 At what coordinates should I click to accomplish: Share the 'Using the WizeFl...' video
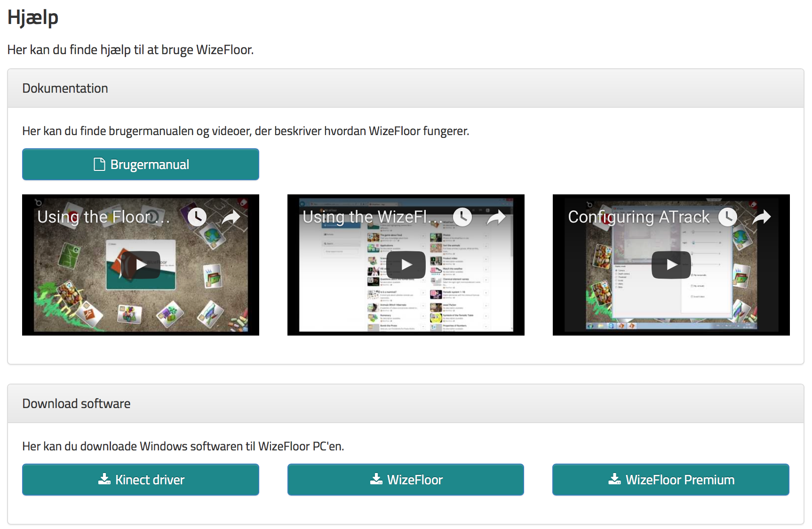pyautogui.click(x=496, y=217)
